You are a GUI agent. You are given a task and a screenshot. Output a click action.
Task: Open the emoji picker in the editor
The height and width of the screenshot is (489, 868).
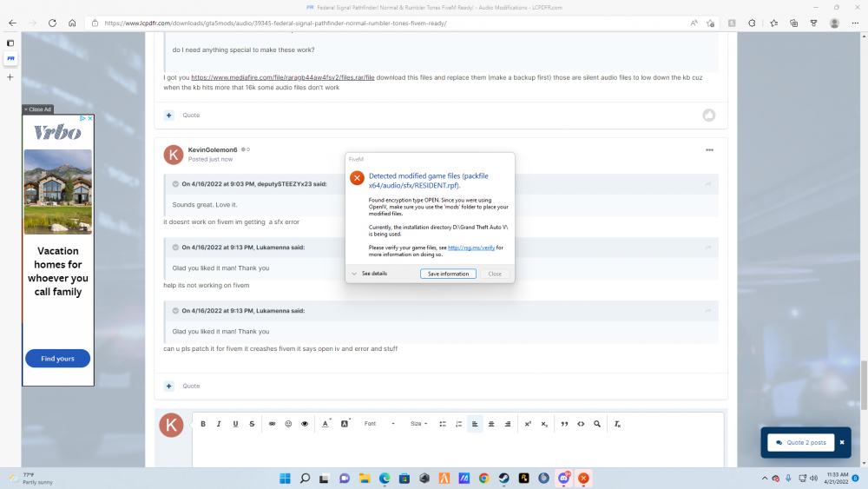click(288, 424)
